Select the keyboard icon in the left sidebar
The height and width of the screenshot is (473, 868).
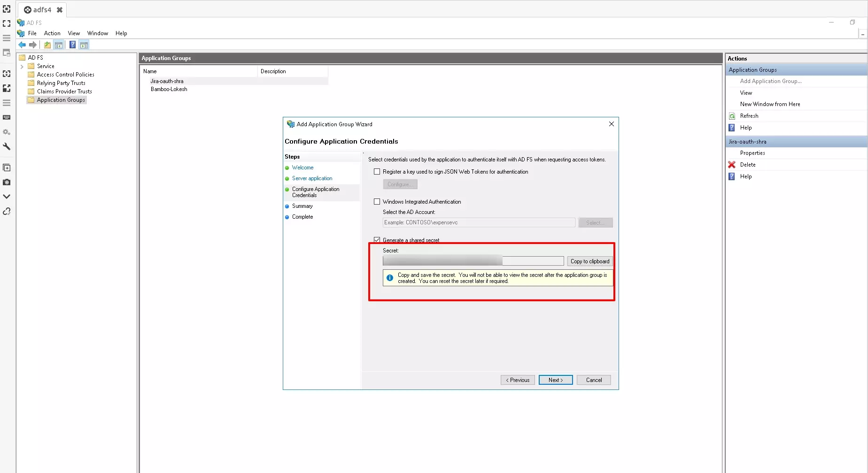click(7, 117)
